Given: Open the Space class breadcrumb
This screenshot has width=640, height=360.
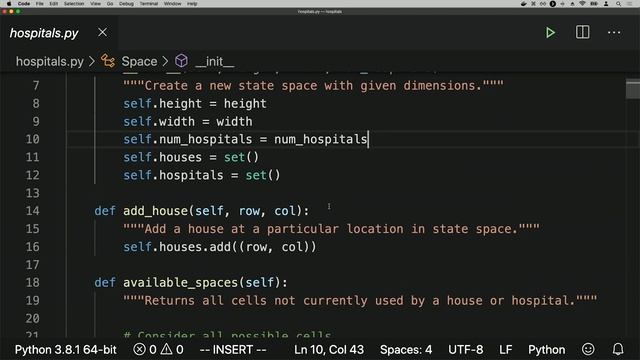Looking at the screenshot, I should coord(139,62).
